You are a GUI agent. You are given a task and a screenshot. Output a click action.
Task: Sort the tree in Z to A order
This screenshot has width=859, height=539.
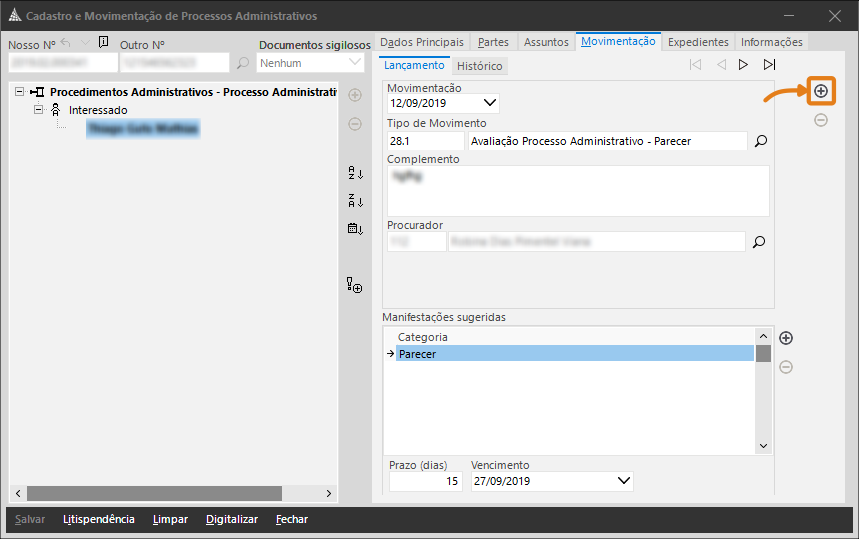[x=354, y=200]
